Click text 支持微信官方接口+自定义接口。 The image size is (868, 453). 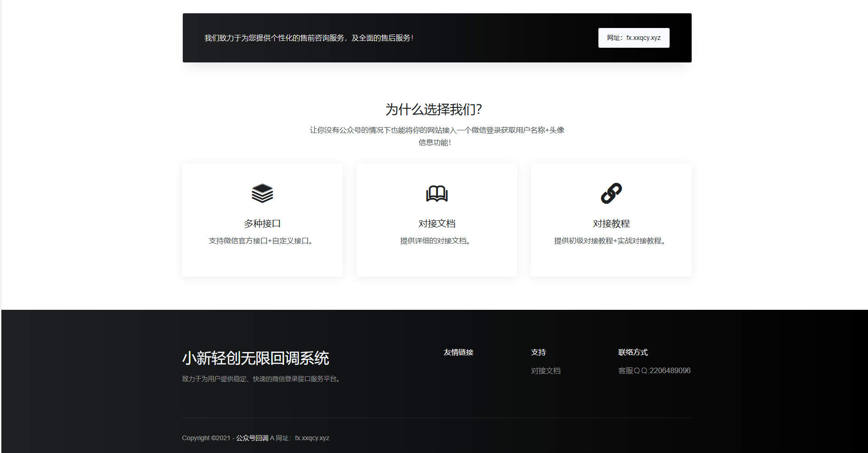click(262, 240)
